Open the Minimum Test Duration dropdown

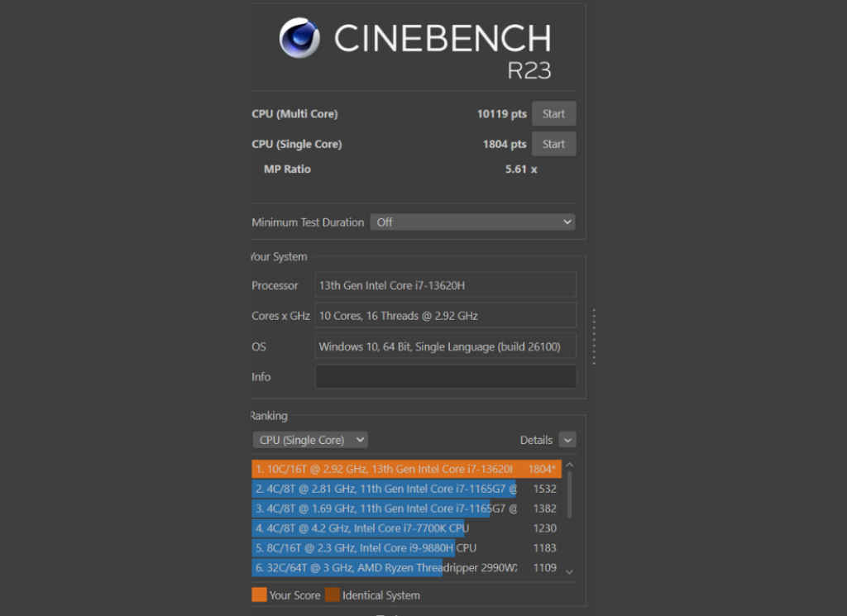click(x=472, y=222)
